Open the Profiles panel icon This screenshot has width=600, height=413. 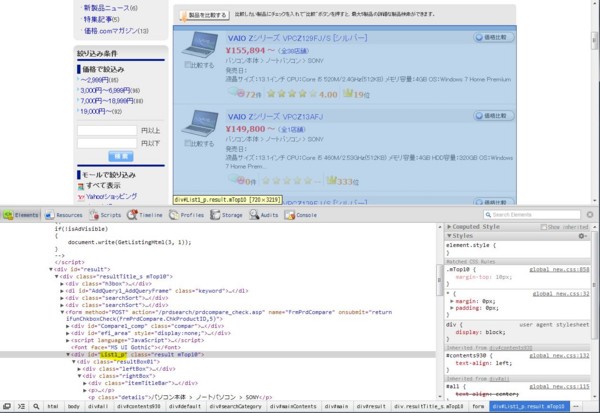[x=174, y=215]
